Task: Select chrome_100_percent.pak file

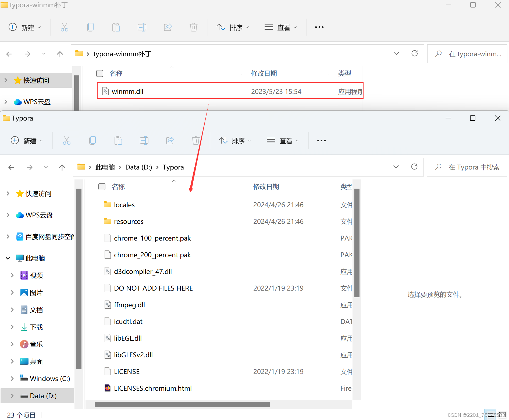Action: pyautogui.click(x=152, y=238)
